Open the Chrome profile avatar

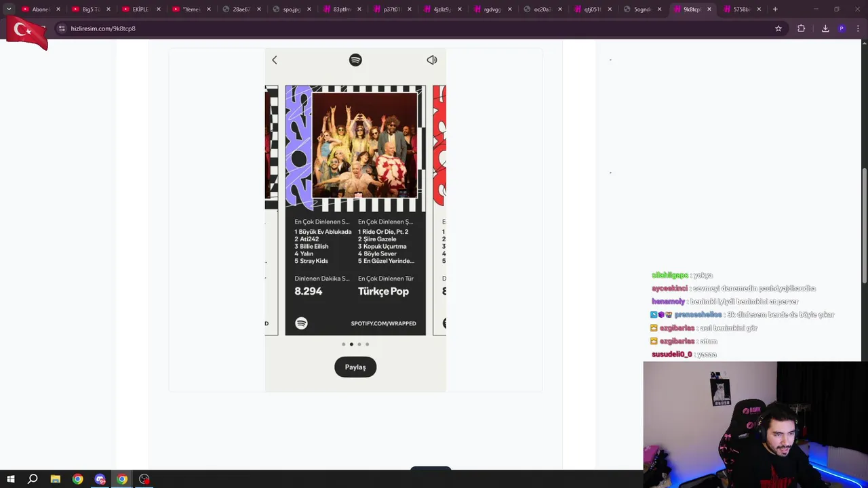(842, 28)
